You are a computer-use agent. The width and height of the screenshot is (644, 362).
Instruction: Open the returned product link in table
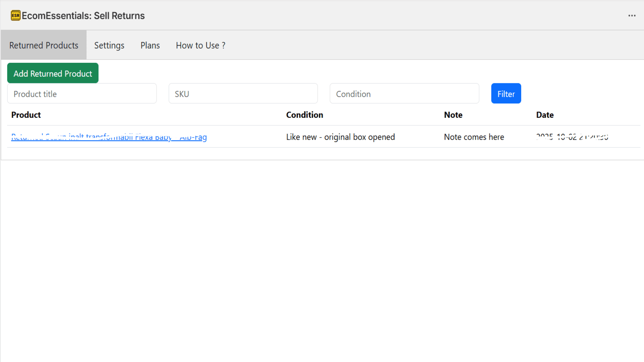coord(109,137)
